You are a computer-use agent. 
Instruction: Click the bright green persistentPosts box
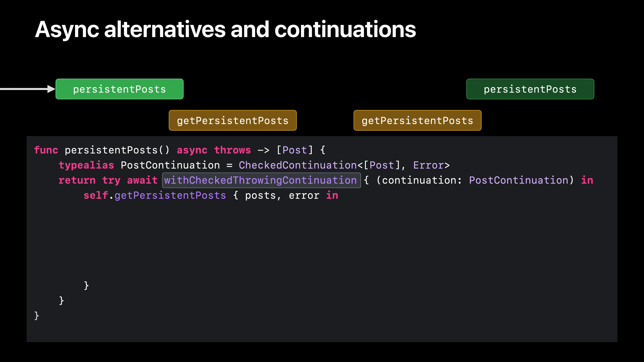(x=120, y=89)
